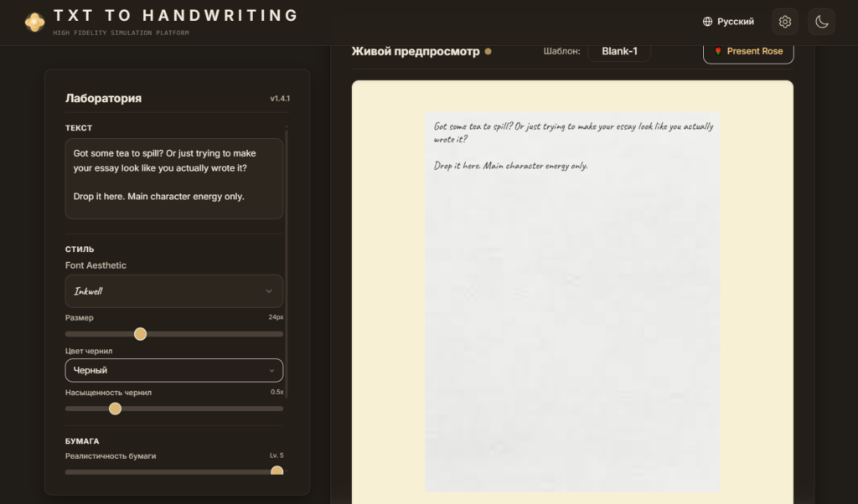Open the Черный ink color dropdown
Image resolution: width=858 pixels, height=504 pixels.
(x=174, y=370)
